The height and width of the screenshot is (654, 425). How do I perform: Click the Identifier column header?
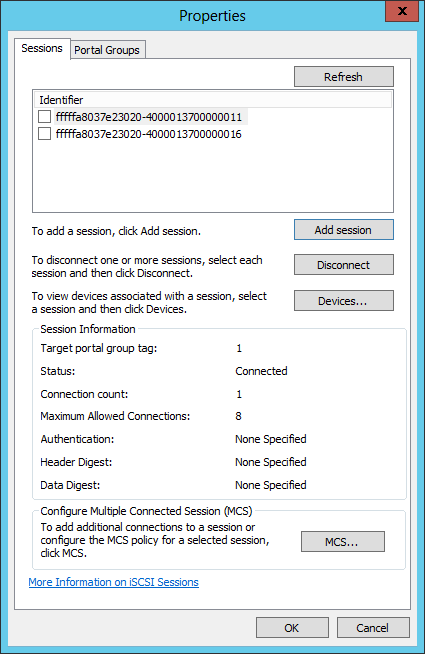click(213, 100)
